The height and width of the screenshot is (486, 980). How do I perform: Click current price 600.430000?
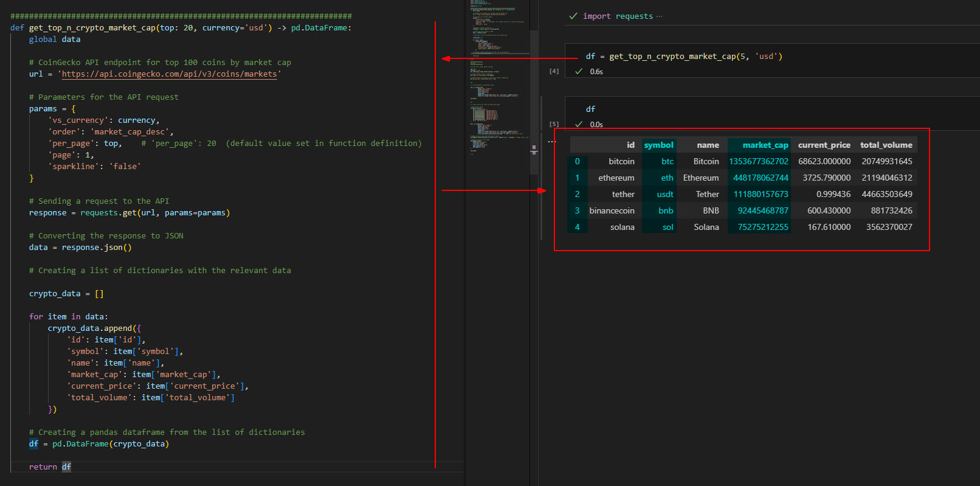point(829,210)
